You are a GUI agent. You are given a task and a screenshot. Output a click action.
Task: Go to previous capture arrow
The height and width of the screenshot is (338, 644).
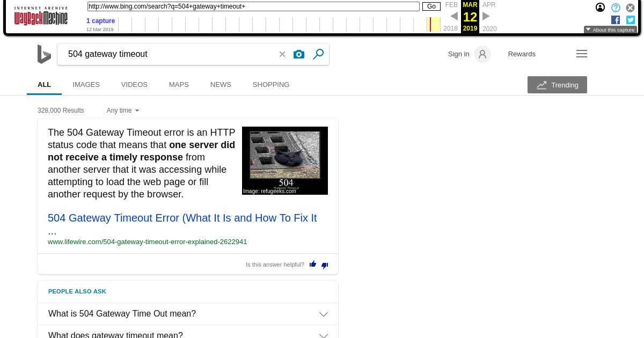coord(454,17)
